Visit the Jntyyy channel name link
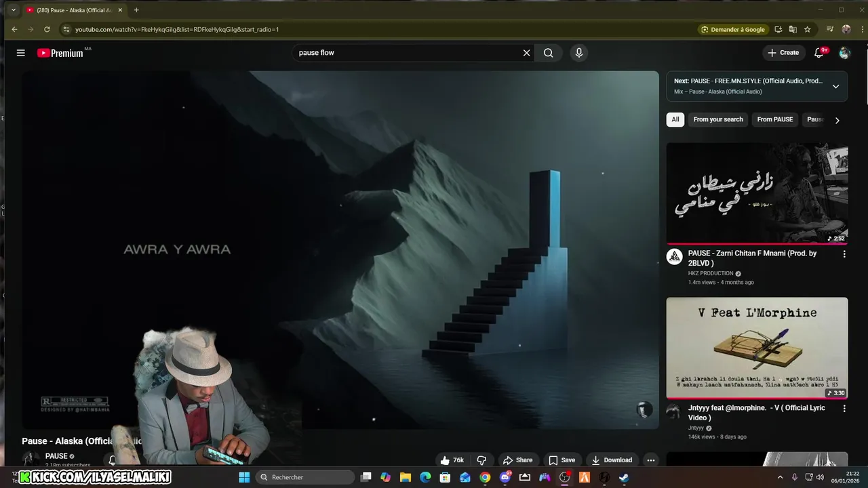868x488 pixels. tap(696, 428)
